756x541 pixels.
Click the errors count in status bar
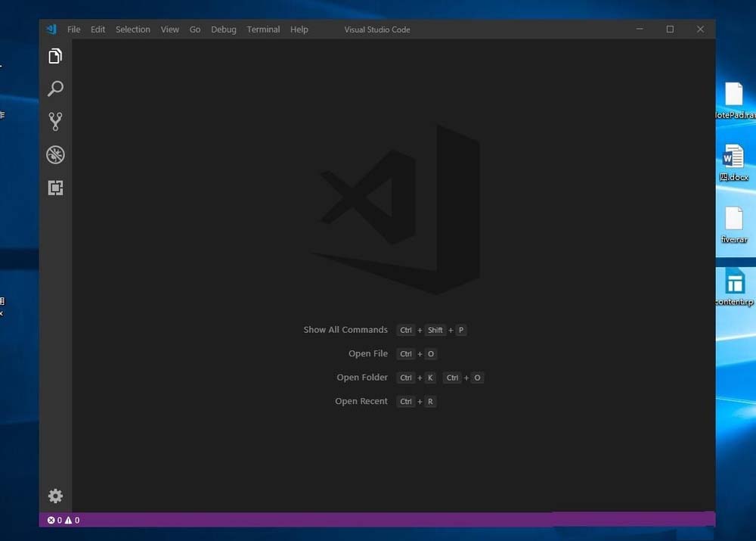click(54, 521)
